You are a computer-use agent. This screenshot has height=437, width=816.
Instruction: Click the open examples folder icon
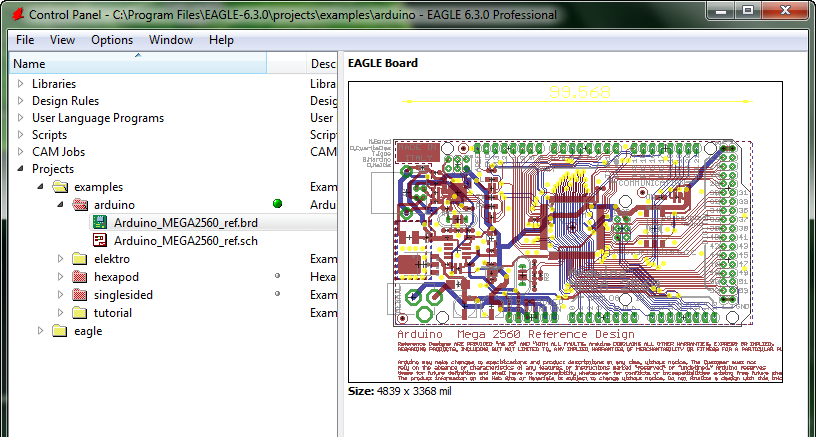61,187
